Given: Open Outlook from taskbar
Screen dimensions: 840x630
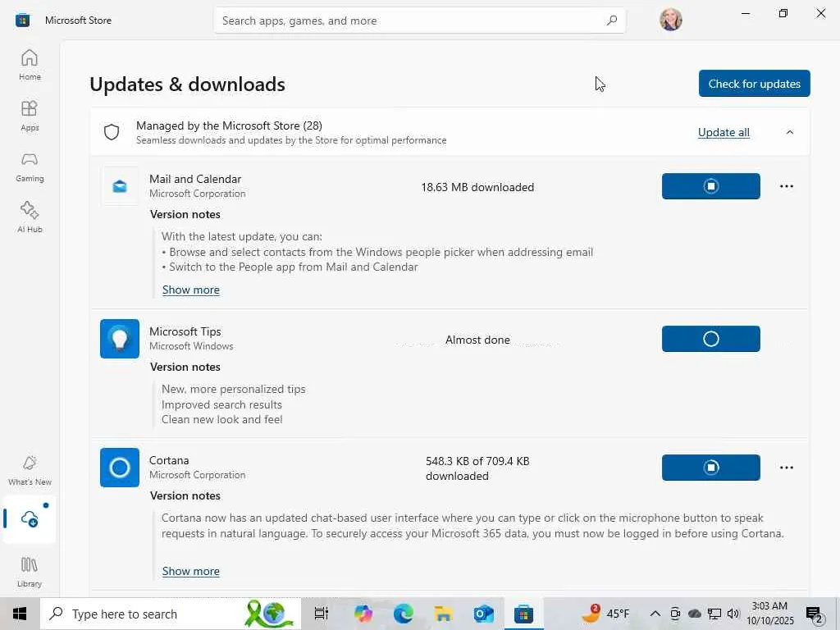Looking at the screenshot, I should [x=483, y=614].
